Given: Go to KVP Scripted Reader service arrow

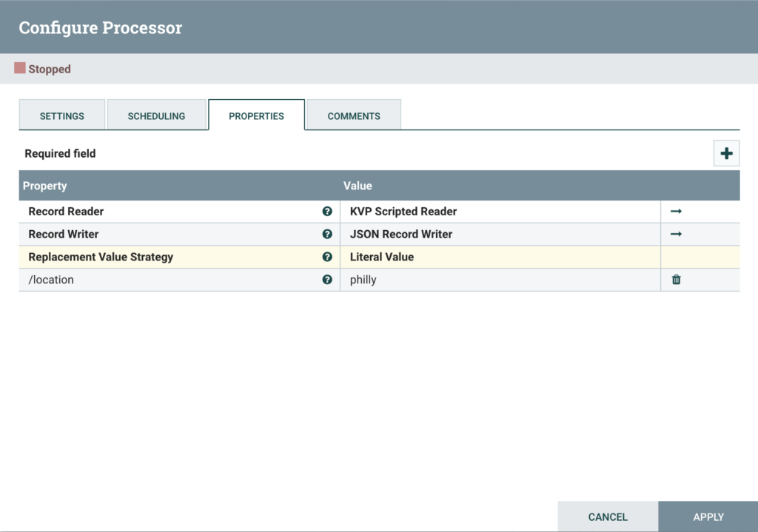Looking at the screenshot, I should tap(676, 212).
